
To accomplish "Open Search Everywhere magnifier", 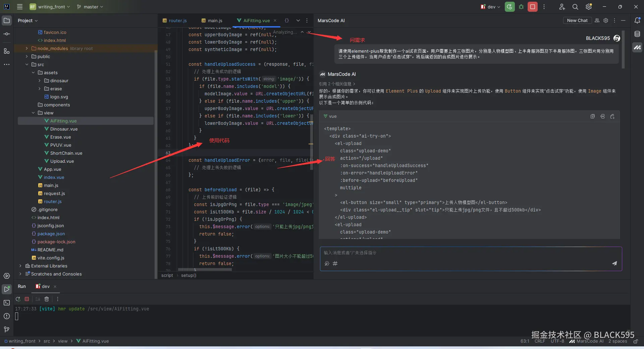I will point(575,7).
